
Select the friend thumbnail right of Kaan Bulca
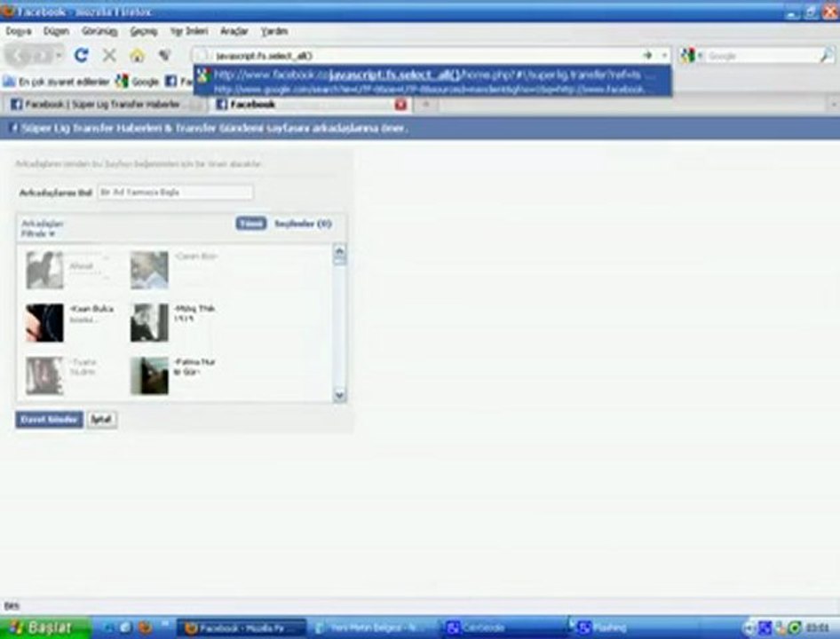[x=149, y=322]
